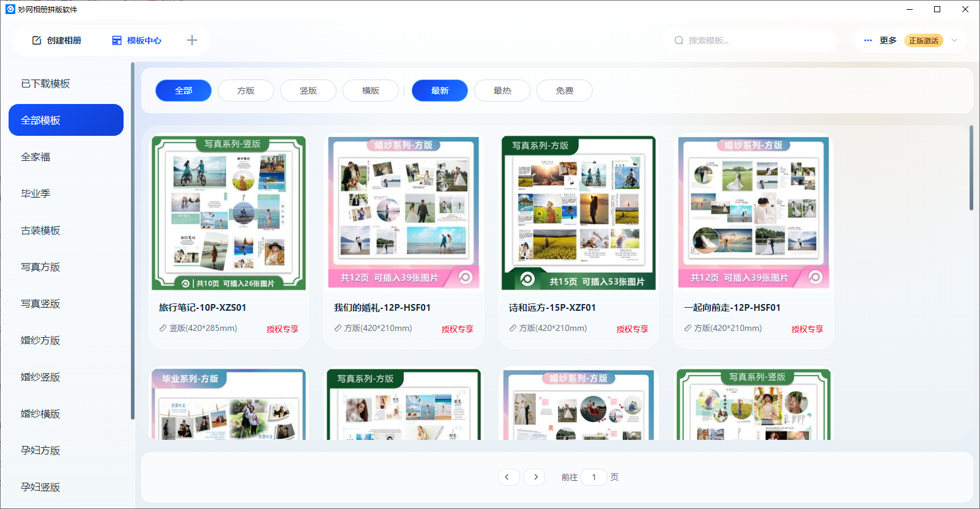Viewport: 980px width, 509px height.
Task: Open the 一起向前走-12P-HSF01 template thumbnail
Action: click(x=754, y=213)
